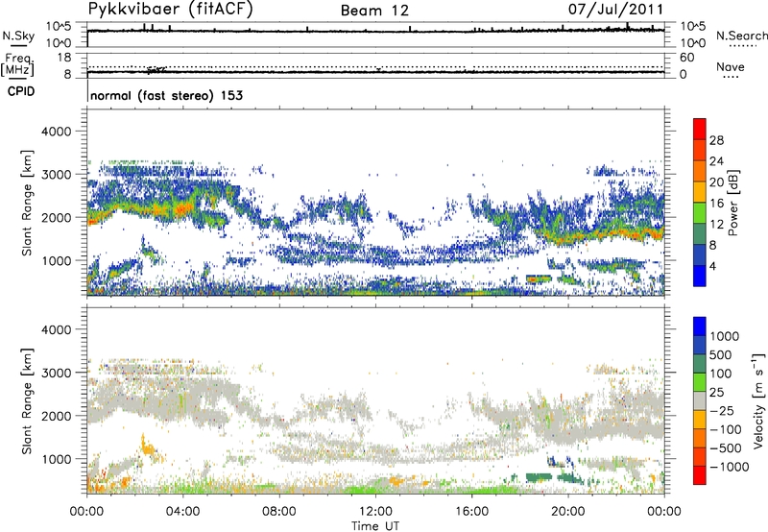The height and width of the screenshot is (532, 768).
Task: Pick the blue top segment of the Velocity color bar
Action: tap(700, 326)
